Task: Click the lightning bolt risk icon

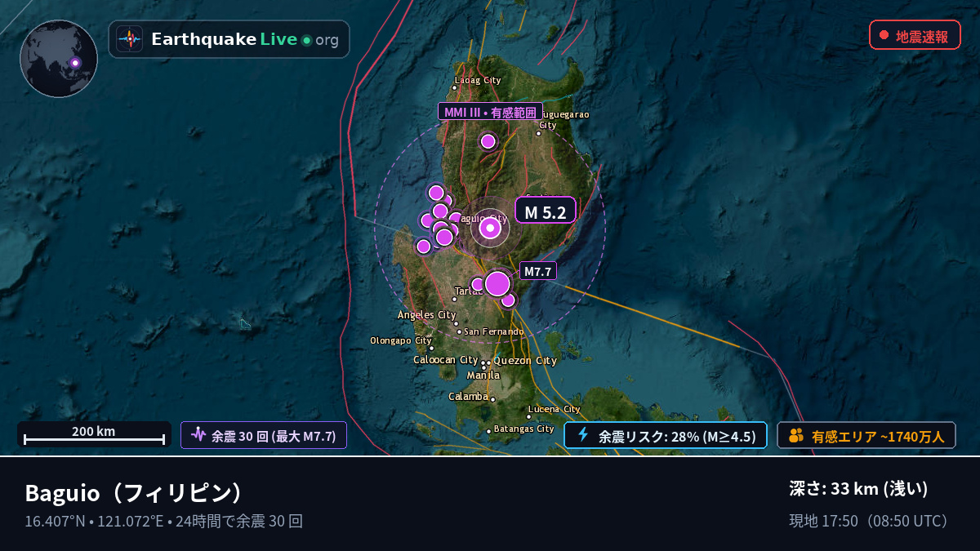Action: [583, 435]
